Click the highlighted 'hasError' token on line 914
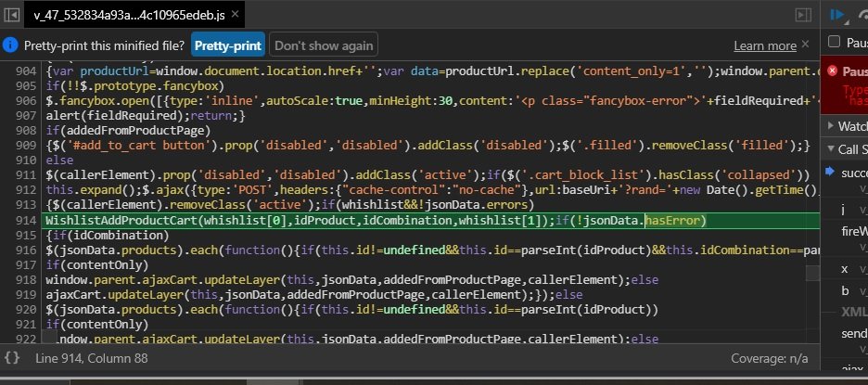Viewport: 868px width, 385px height. tap(673, 221)
